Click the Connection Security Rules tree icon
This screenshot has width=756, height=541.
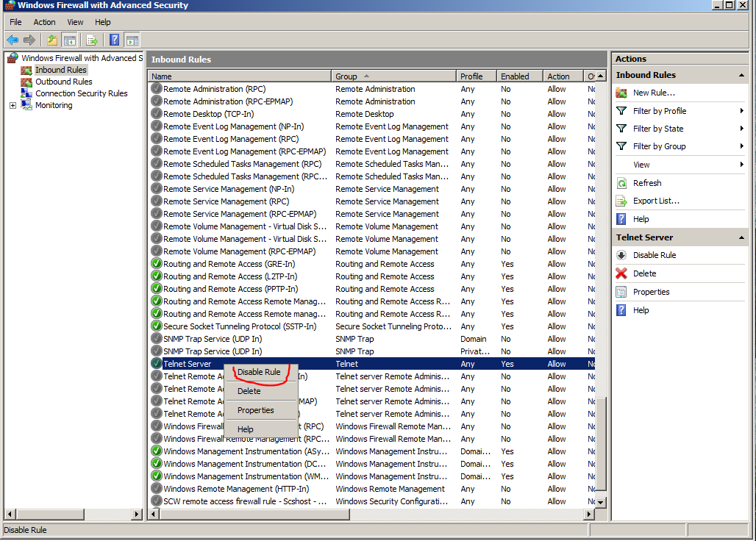[26, 93]
